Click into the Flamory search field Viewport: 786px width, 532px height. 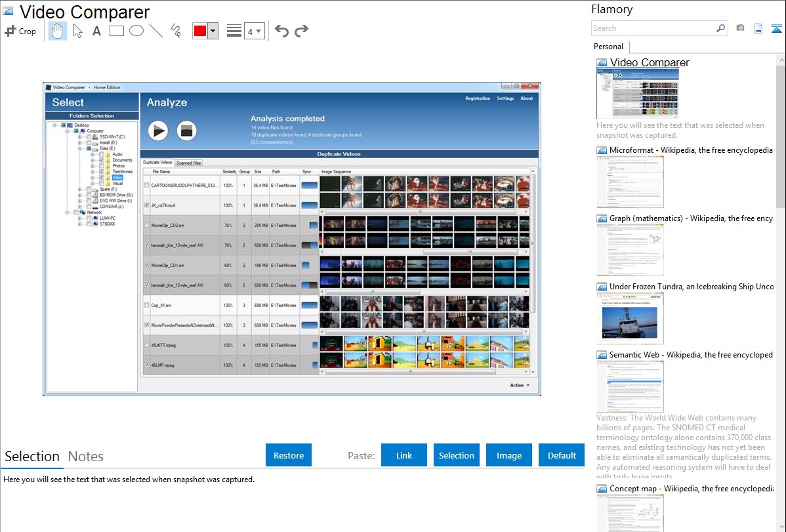[653, 28]
